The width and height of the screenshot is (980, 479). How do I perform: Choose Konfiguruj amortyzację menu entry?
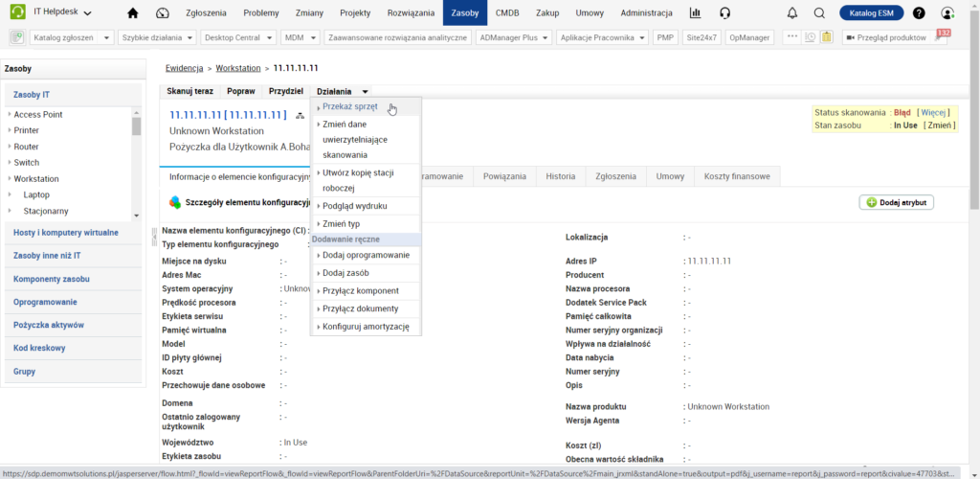[x=366, y=327]
